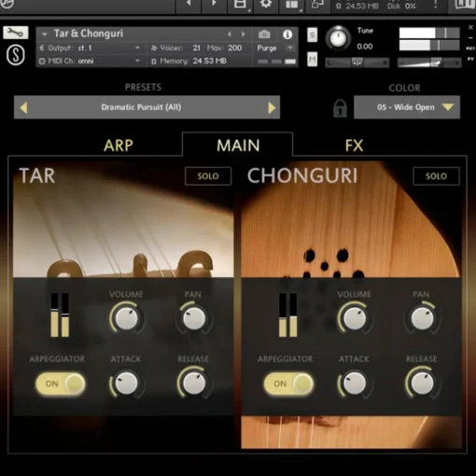Click the CHONGURI RELEASE knob
476x476 pixels.
point(422,383)
